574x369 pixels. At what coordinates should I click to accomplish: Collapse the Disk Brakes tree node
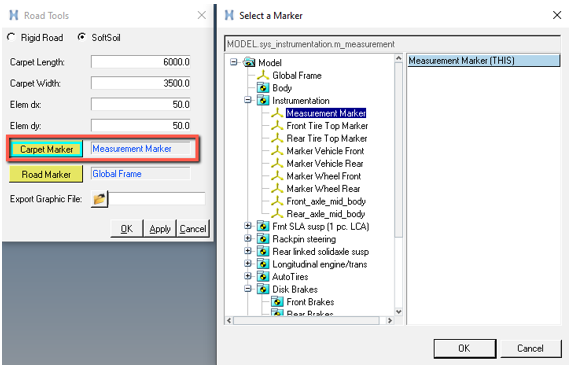[248, 289]
